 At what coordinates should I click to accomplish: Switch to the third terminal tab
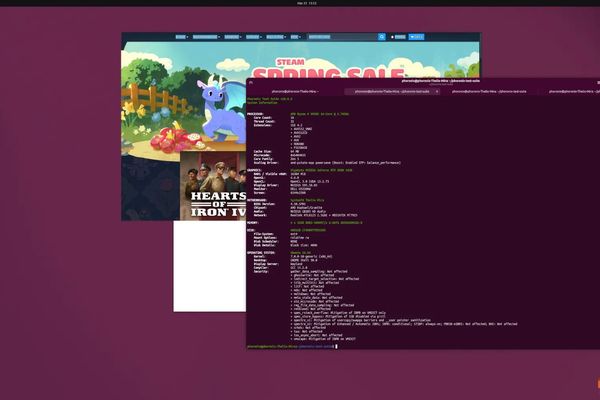[489, 91]
